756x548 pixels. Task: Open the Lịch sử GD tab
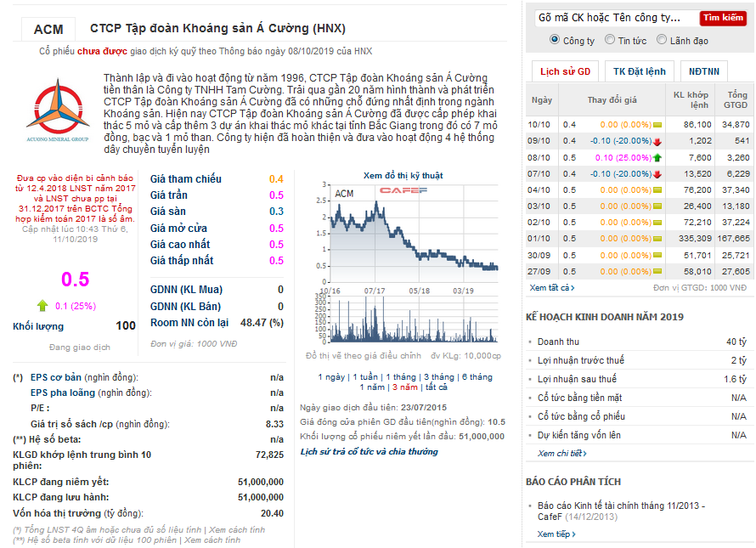(565, 71)
